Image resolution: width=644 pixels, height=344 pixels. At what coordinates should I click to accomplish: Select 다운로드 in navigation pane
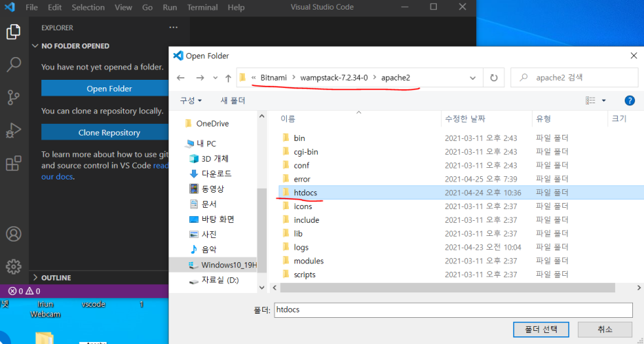tap(216, 174)
